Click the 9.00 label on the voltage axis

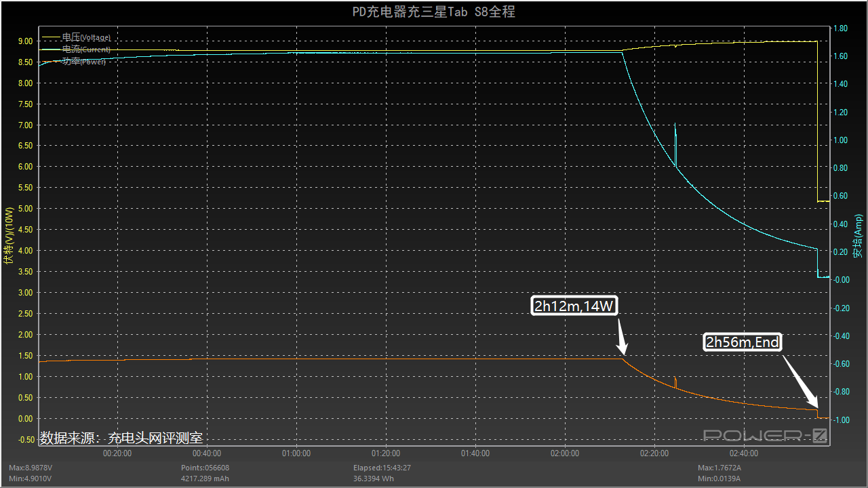25,41
